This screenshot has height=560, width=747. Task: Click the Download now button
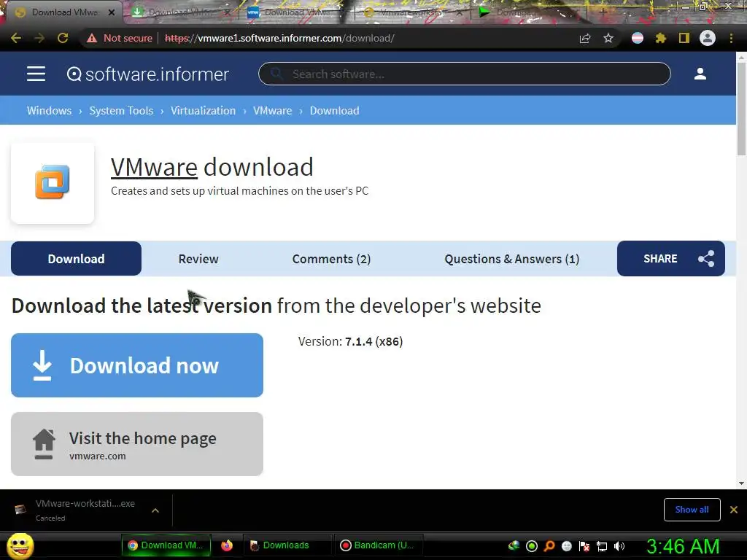pos(137,365)
